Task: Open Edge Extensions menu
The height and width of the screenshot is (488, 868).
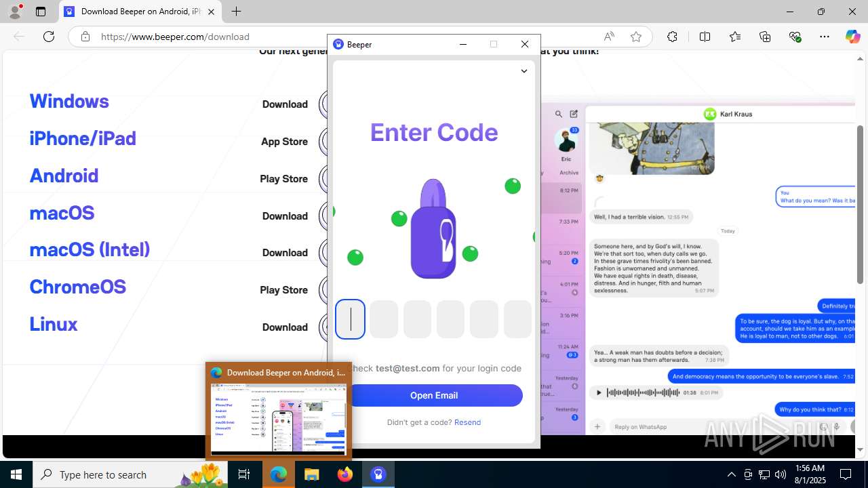Action: [672, 37]
